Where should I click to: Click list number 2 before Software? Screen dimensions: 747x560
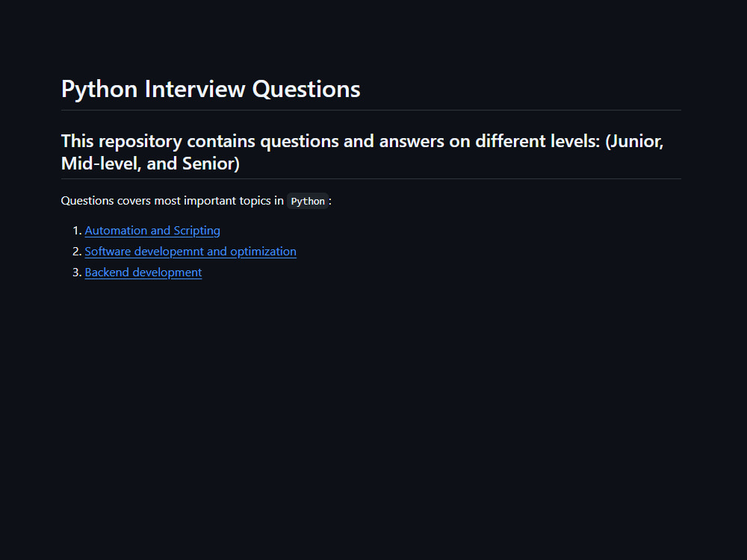click(77, 252)
